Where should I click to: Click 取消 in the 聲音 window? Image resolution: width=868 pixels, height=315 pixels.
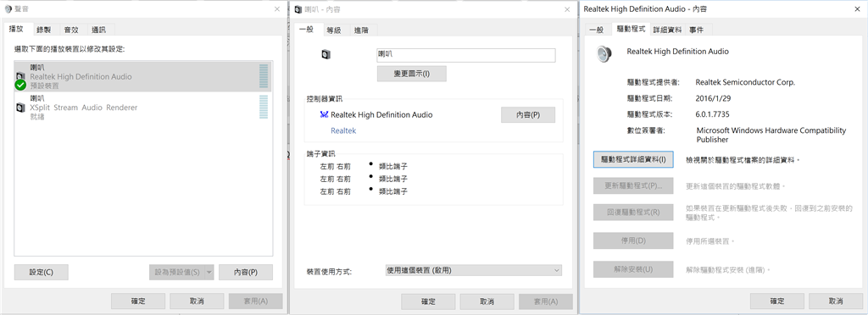click(197, 301)
